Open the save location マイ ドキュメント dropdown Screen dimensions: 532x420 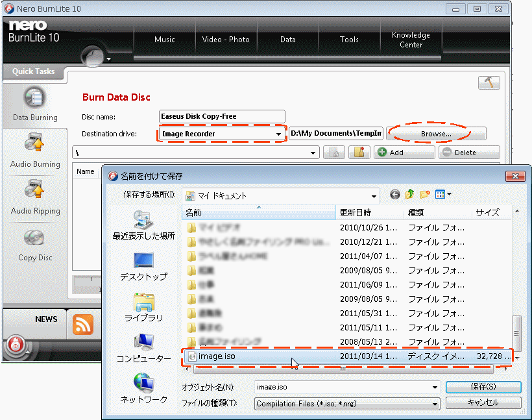click(374, 195)
